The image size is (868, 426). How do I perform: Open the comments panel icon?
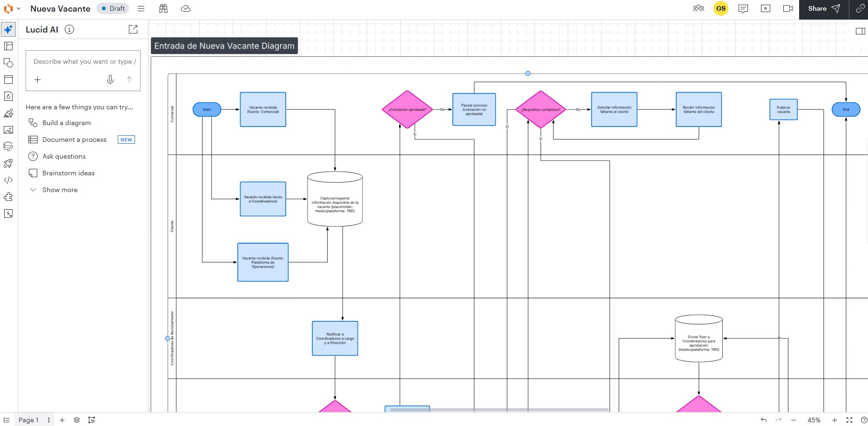click(743, 8)
